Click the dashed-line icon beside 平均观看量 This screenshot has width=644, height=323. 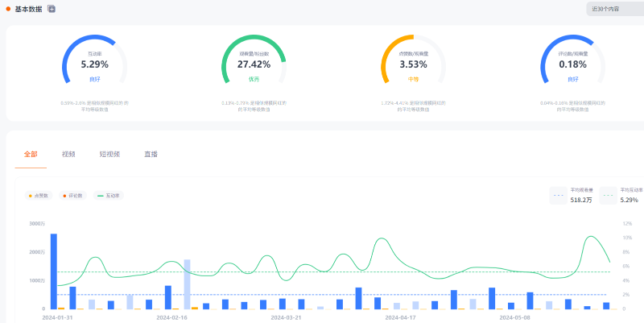pyautogui.click(x=559, y=195)
